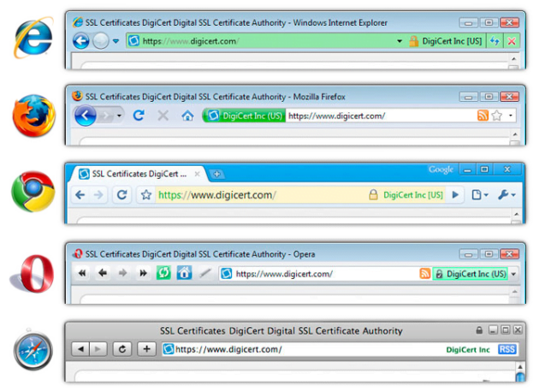Click Safari reload button
This screenshot has width=539, height=392.
click(x=122, y=349)
